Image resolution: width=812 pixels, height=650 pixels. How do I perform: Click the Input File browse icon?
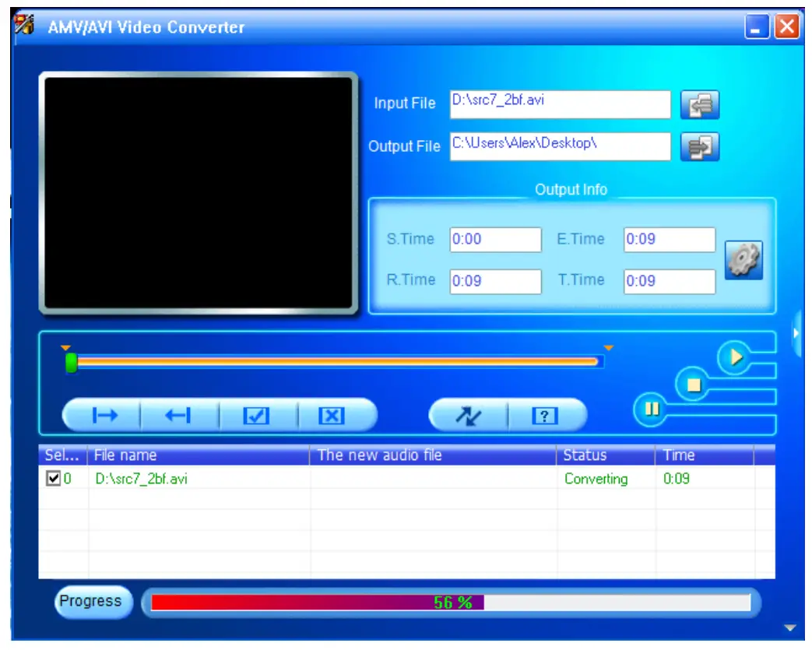tap(700, 104)
